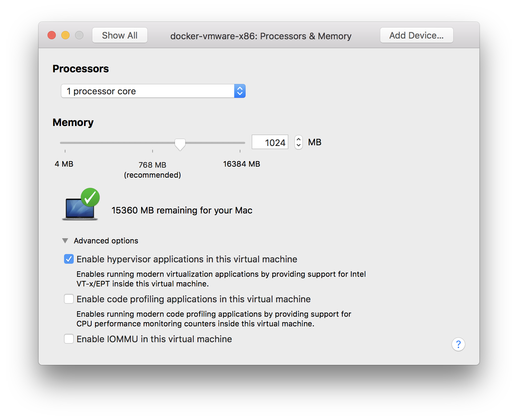The width and height of the screenshot is (518, 420).
Task: Click the processor dropdown chevron icon
Action: coord(240,91)
